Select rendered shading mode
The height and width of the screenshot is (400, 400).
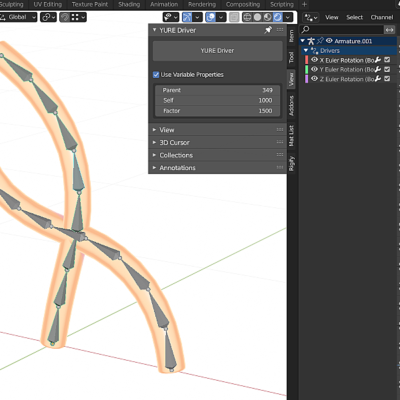coord(277,17)
